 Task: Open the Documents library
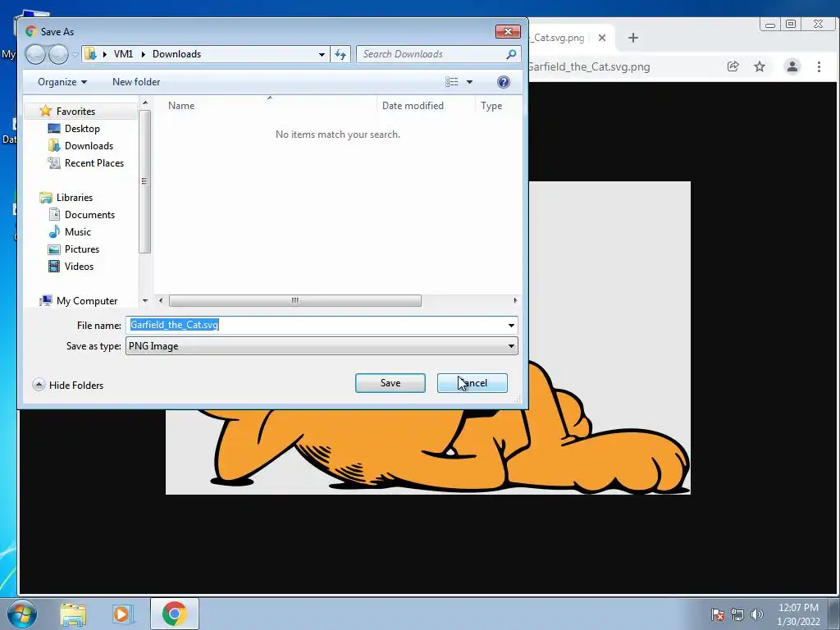89,215
